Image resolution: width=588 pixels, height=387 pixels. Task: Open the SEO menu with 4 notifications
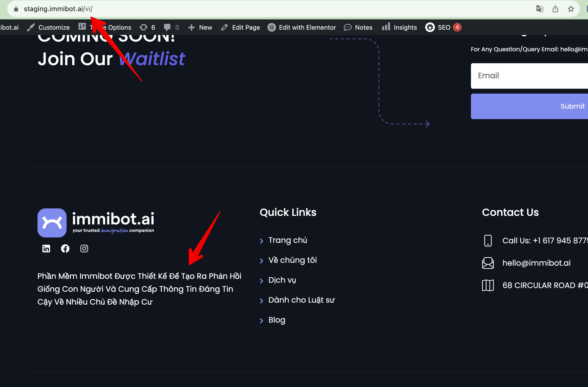[x=443, y=27]
